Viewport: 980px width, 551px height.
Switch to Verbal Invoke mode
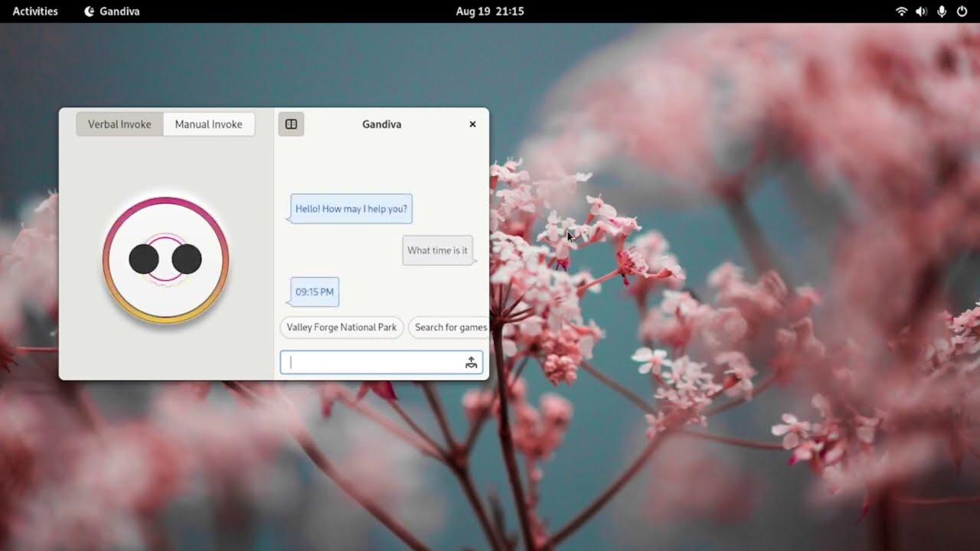[x=119, y=124]
